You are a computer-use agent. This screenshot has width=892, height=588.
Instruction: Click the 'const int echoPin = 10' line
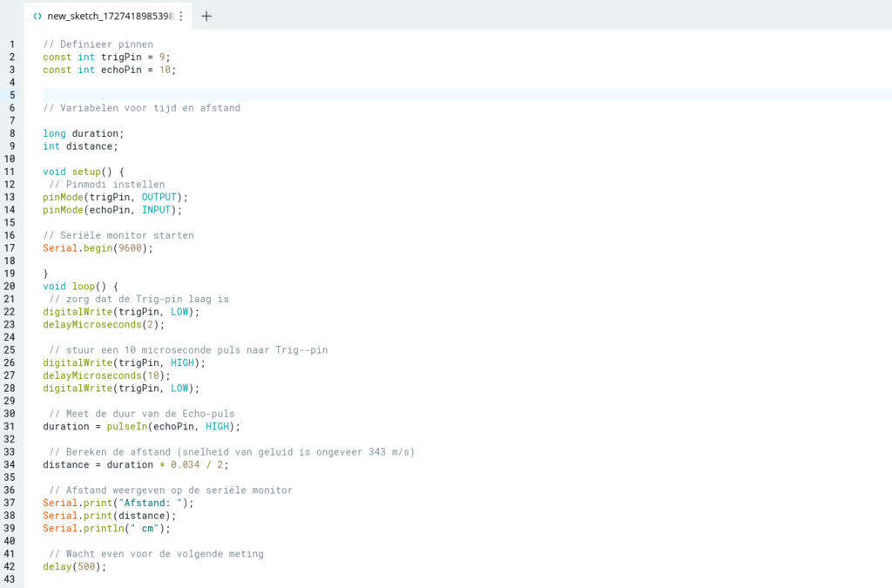pyautogui.click(x=109, y=70)
